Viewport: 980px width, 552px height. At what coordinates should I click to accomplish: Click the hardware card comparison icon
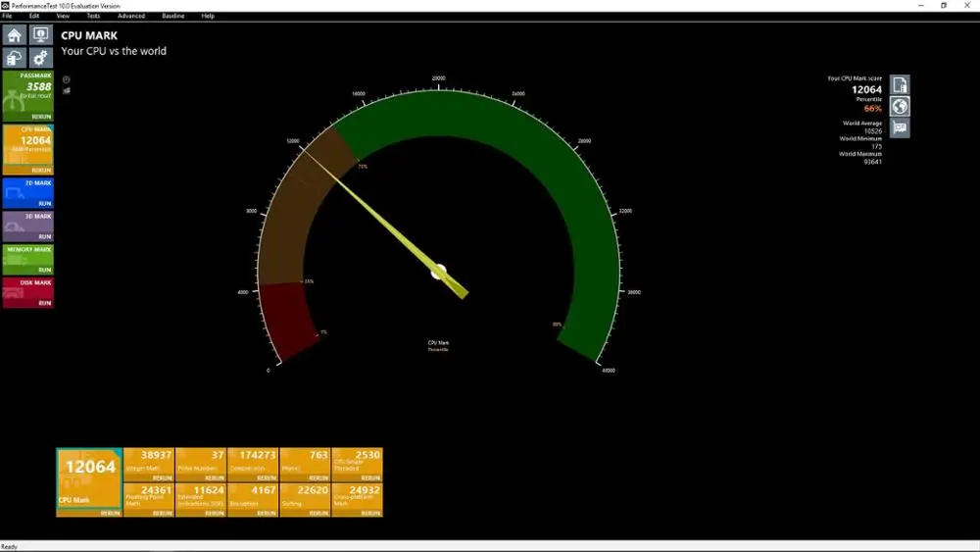coord(900,127)
